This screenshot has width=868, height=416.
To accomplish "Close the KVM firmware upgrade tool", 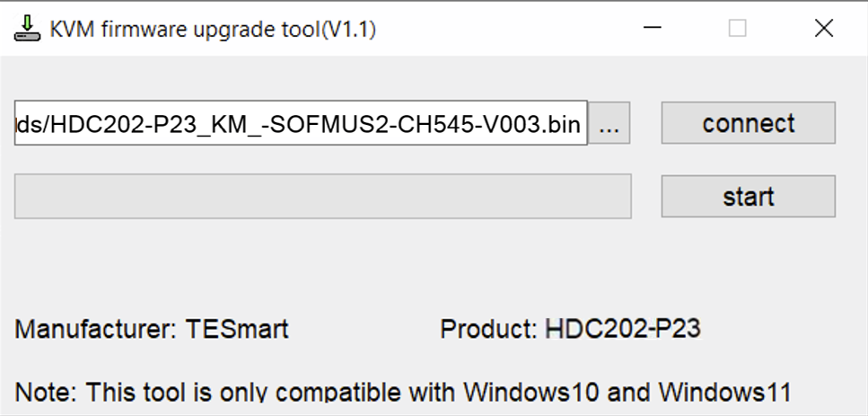I will pos(824,28).
